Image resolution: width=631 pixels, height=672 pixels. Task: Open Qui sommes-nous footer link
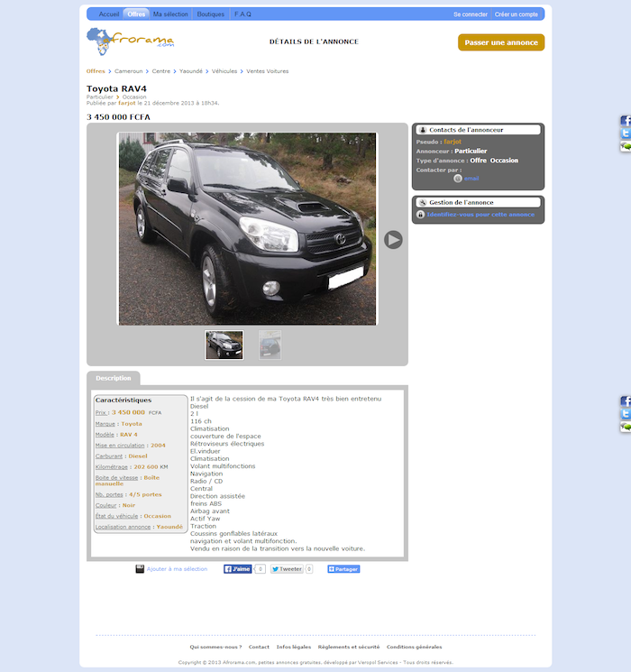(216, 647)
